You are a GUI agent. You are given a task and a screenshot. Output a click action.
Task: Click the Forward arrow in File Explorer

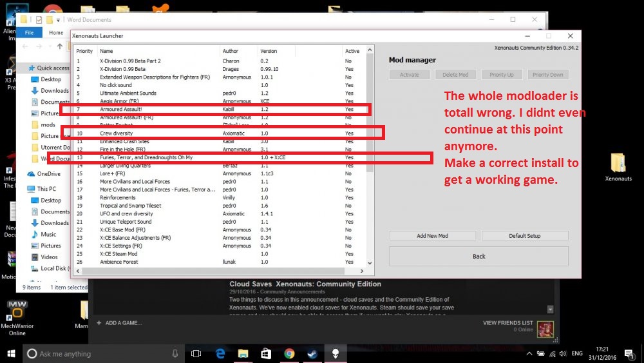[x=39, y=46]
